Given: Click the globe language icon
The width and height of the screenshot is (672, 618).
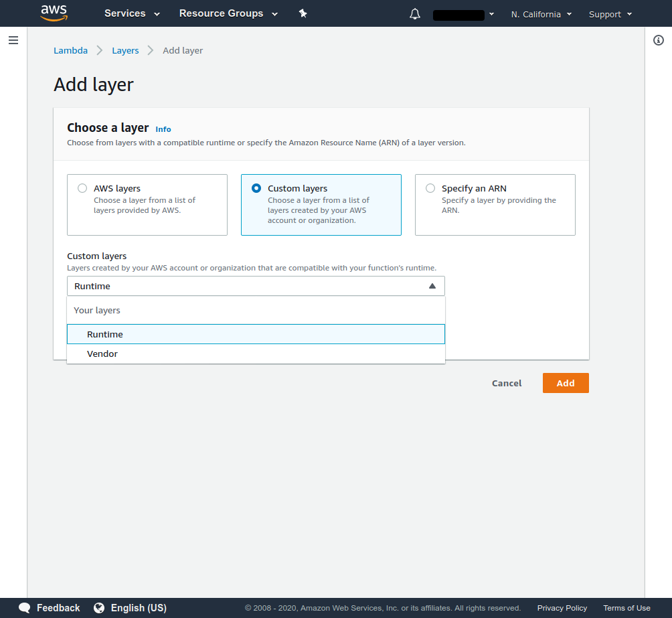Looking at the screenshot, I should coord(99,608).
